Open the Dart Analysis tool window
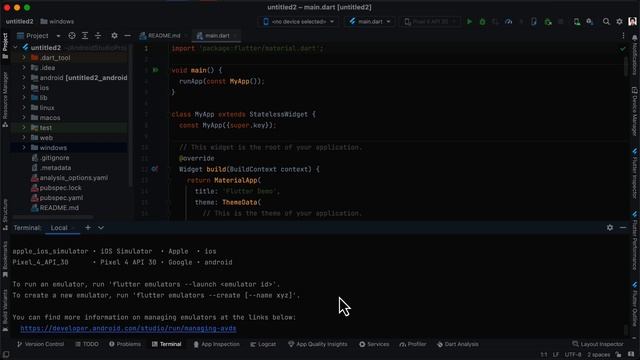 coord(457,344)
